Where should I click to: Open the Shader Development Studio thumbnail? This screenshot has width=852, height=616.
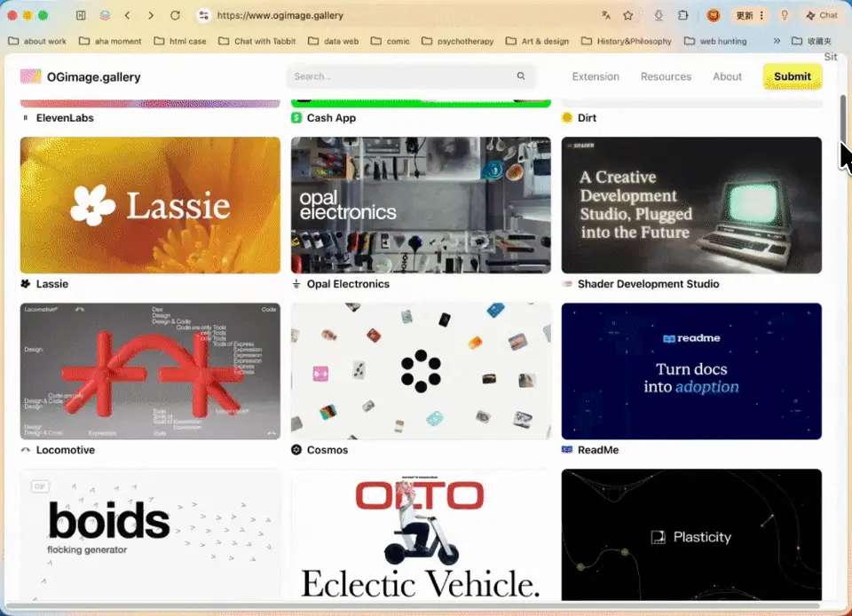click(x=691, y=205)
